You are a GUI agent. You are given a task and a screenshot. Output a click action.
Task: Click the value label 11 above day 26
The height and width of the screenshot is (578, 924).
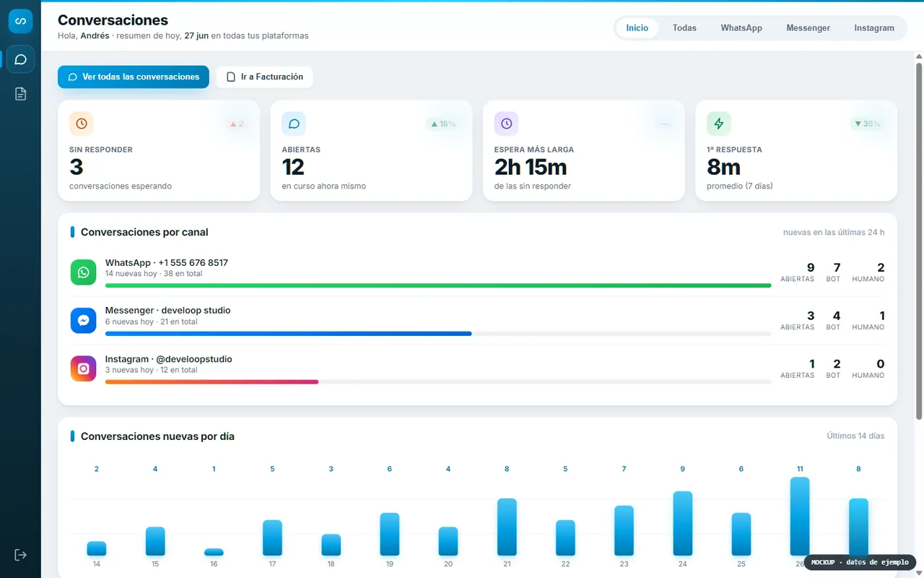coord(800,469)
